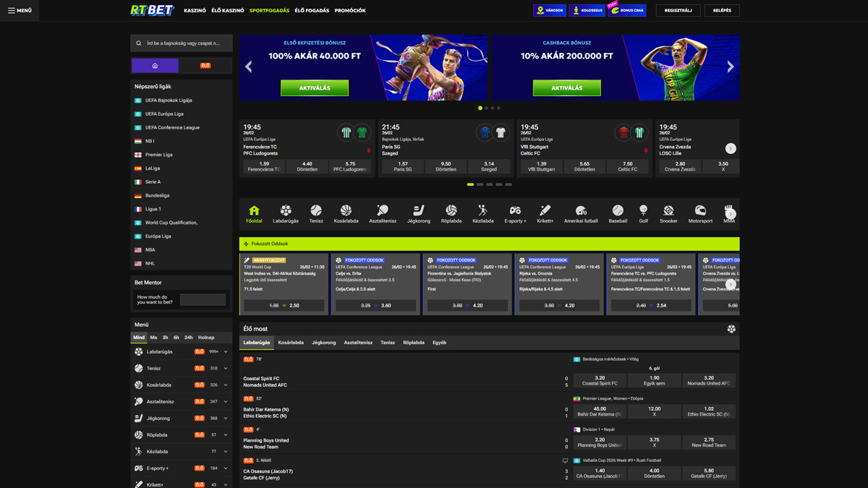Select the Holnap time filter
868x488 pixels.
pyautogui.click(x=206, y=338)
